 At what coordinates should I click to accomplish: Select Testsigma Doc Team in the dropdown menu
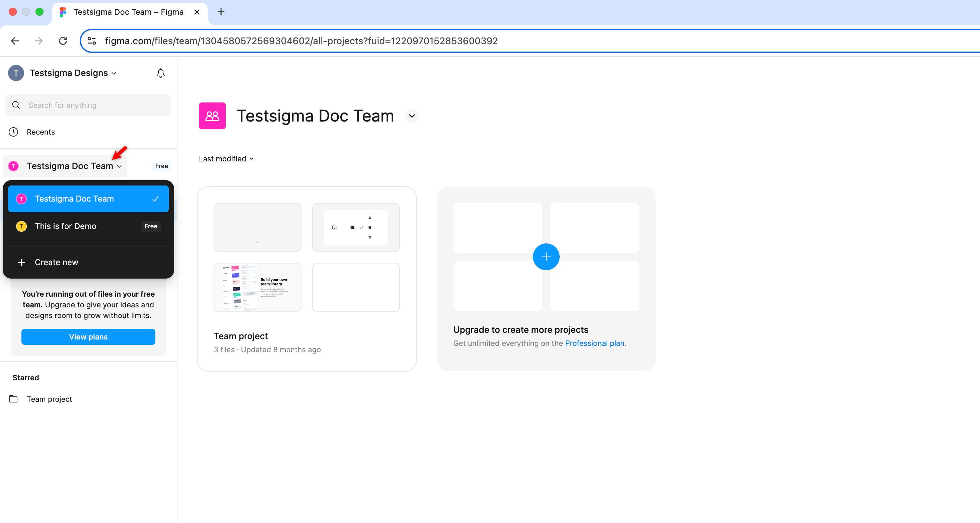click(74, 199)
